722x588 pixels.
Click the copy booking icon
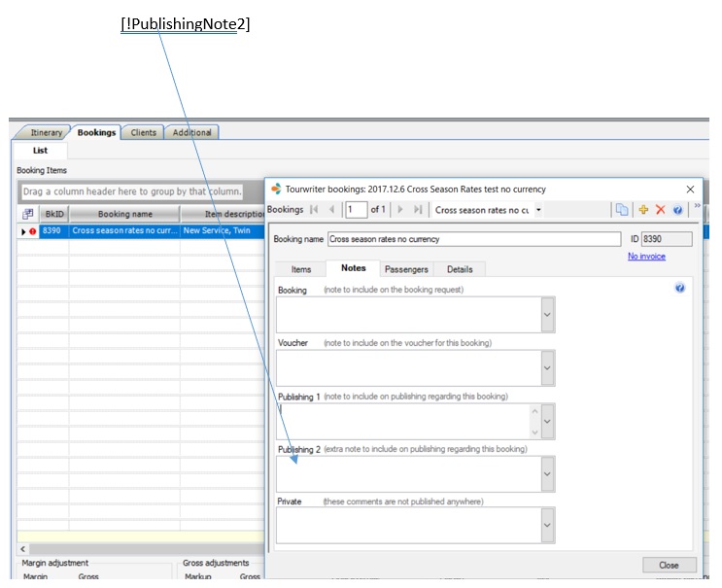point(622,210)
